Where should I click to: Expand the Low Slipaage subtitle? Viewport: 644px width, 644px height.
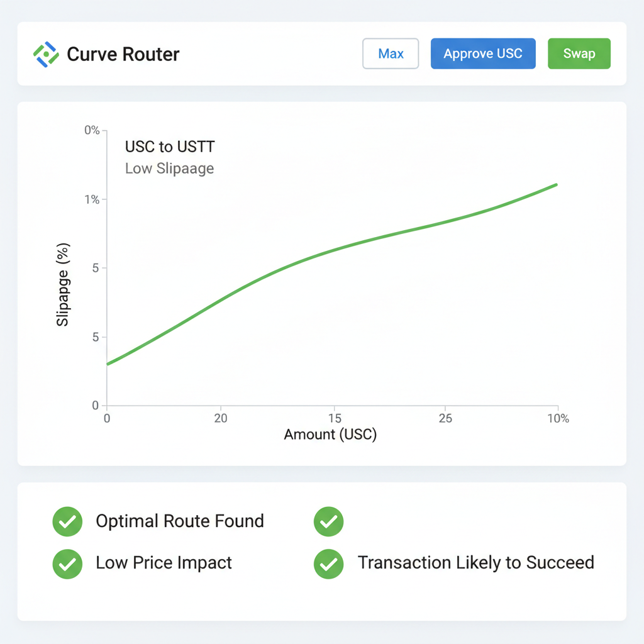[169, 169]
